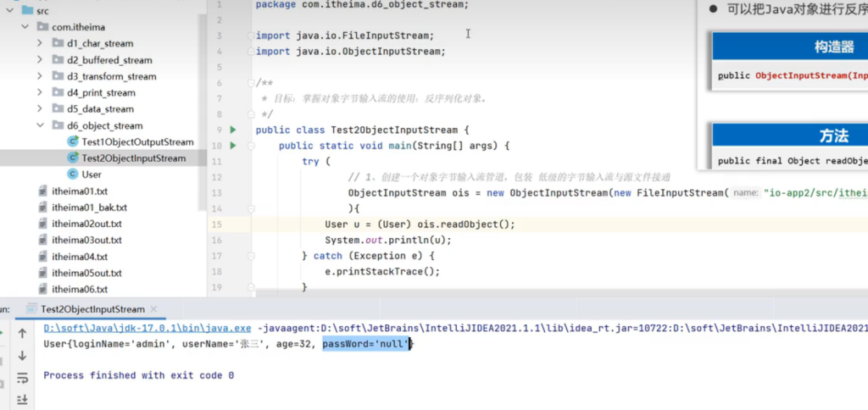
Task: Click the Test1ObjectOutputStream class icon
Action: tap(73, 142)
